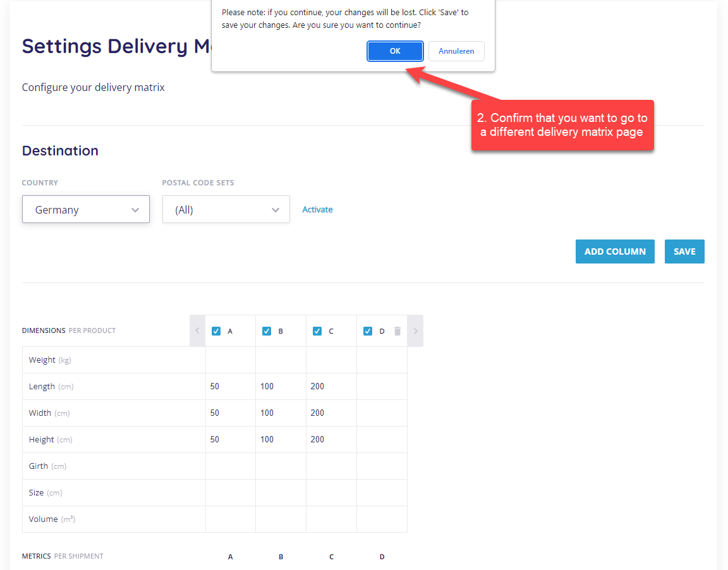This screenshot has width=728, height=570.
Task: Open the Postal Code Sets dropdown
Action: pos(226,209)
